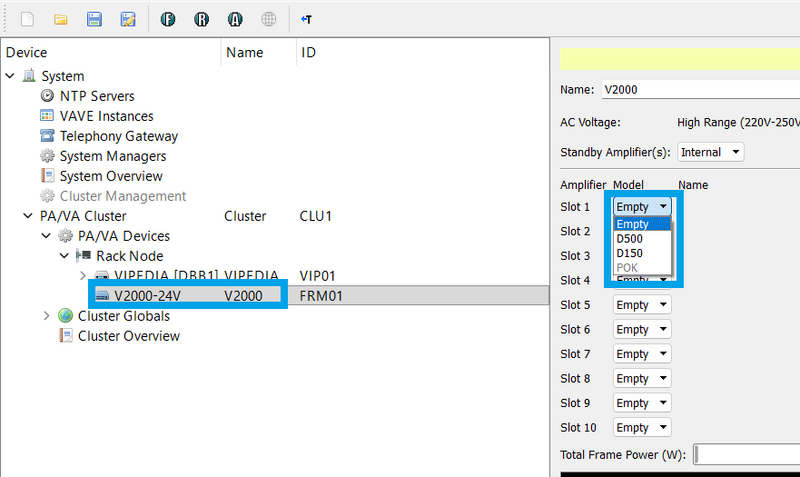Open the Slot 10 model dropdown
Image resolution: width=800 pixels, height=477 pixels.
click(642, 427)
